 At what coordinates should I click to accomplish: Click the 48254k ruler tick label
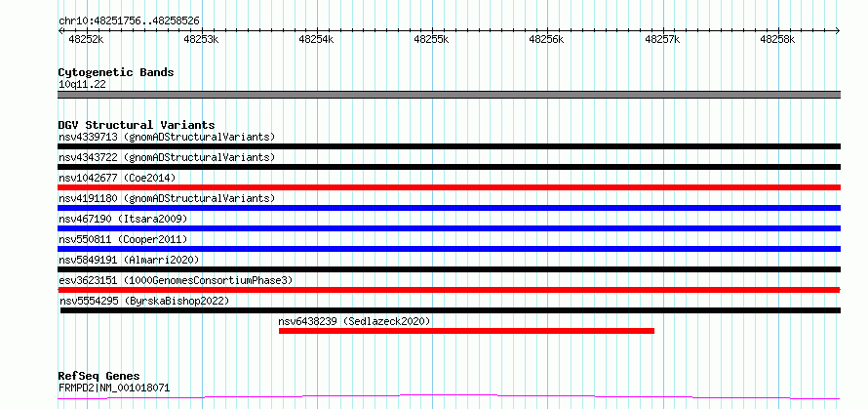(x=316, y=39)
